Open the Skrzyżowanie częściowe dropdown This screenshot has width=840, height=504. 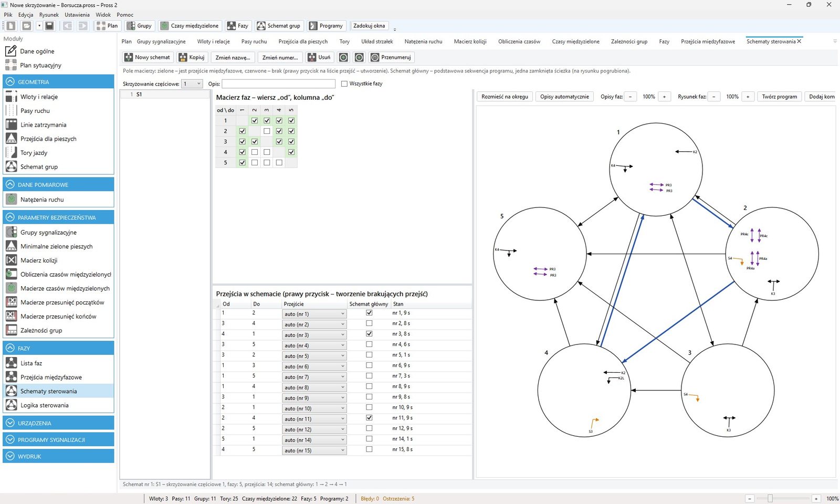(192, 83)
